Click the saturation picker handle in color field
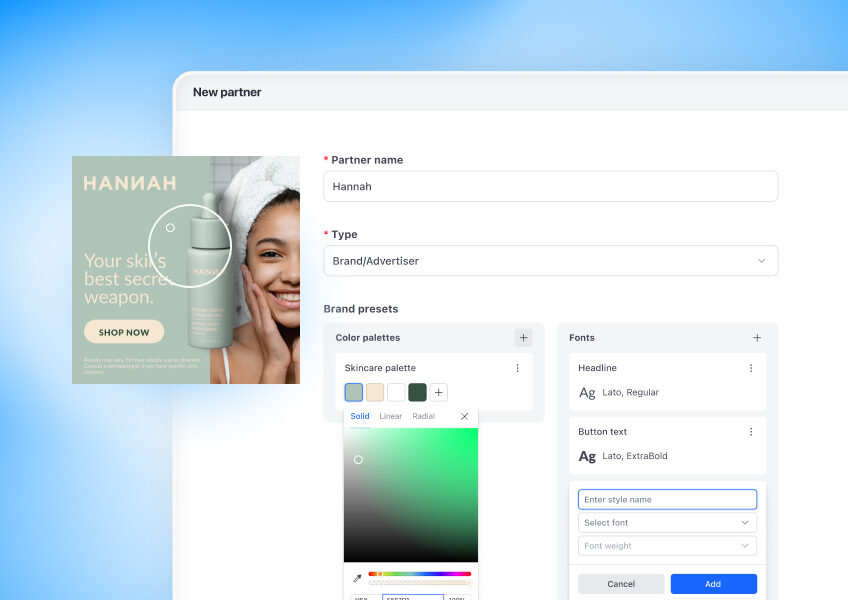Viewport: 848px width, 600px height. [358, 460]
